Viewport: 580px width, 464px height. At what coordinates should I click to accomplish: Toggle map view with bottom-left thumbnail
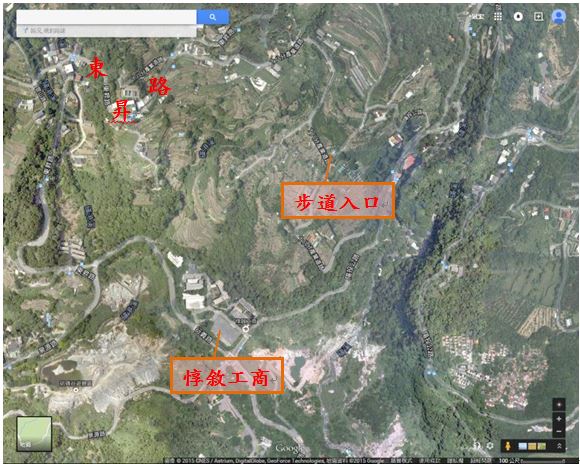pos(34,434)
